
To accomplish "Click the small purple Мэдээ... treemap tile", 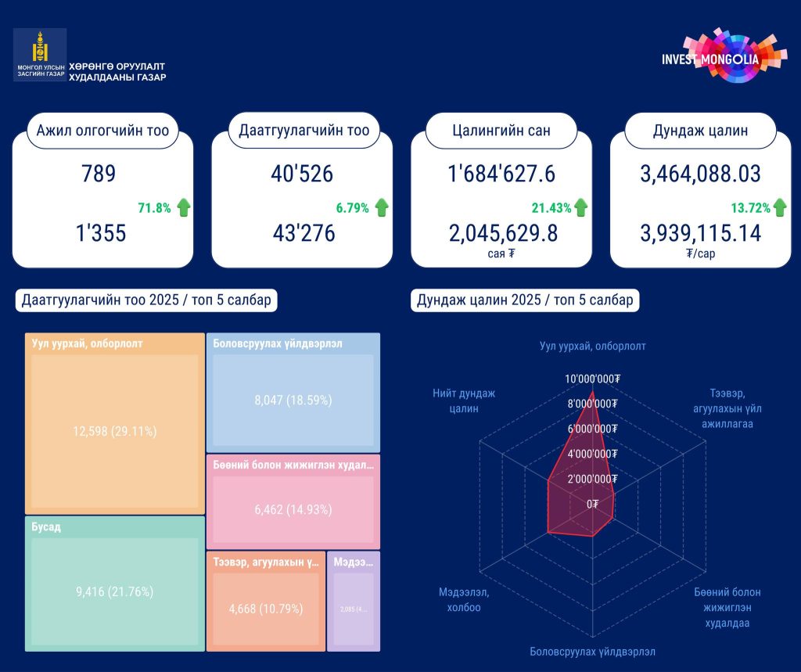I will pos(354,601).
